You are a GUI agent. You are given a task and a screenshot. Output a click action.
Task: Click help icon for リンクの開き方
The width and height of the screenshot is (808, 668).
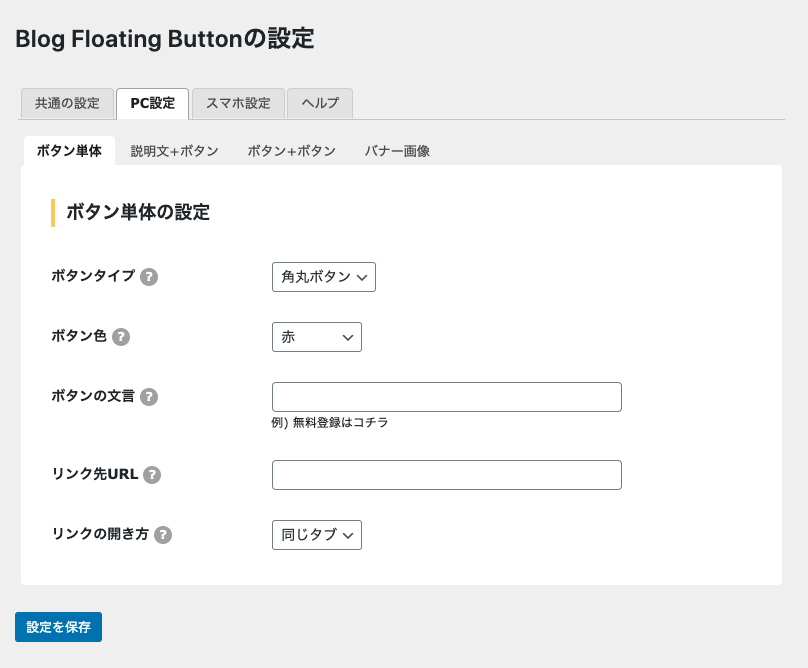click(x=163, y=535)
